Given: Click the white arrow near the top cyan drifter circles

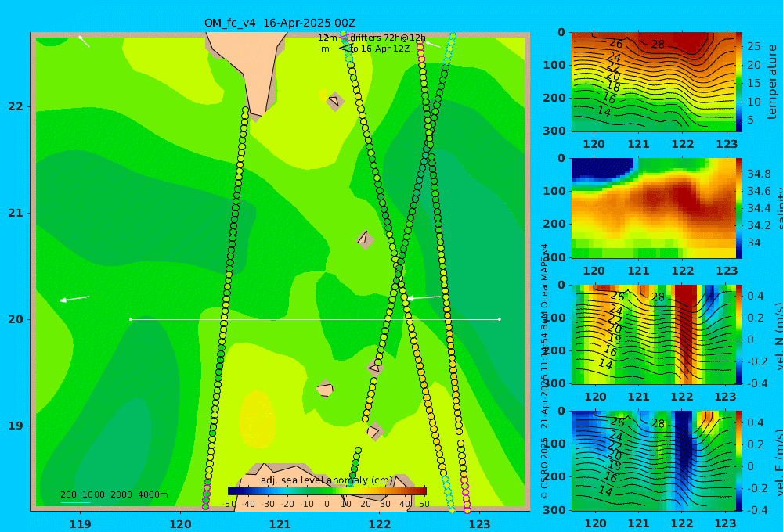Looking at the screenshot, I should (432, 45).
